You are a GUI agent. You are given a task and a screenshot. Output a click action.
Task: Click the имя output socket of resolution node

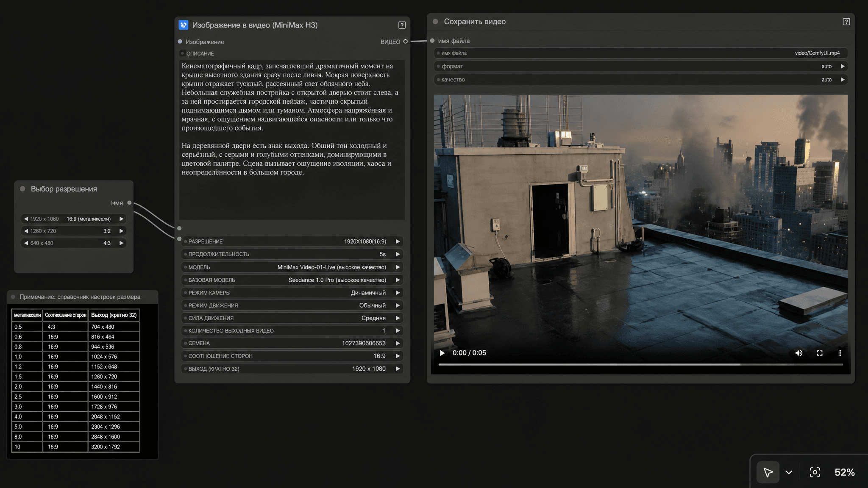(129, 203)
